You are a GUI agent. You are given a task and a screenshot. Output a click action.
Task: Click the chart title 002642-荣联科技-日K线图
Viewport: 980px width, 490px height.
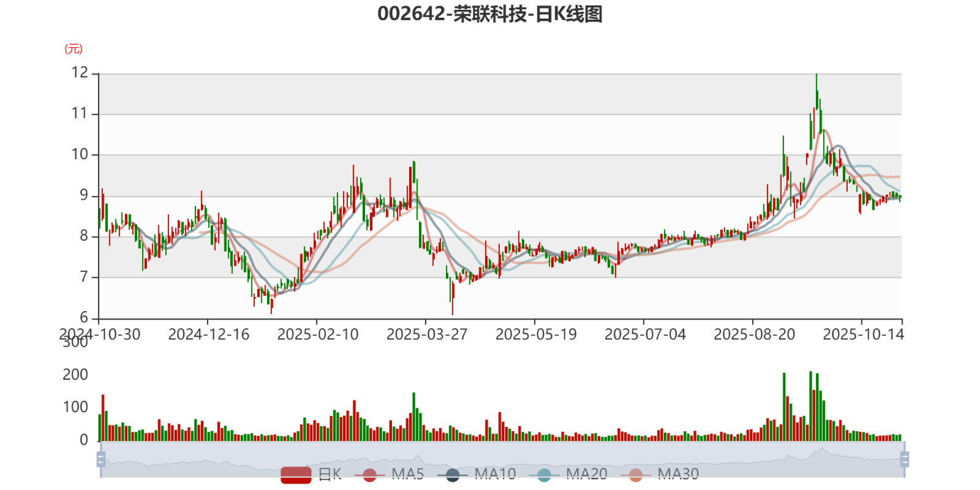(490, 13)
